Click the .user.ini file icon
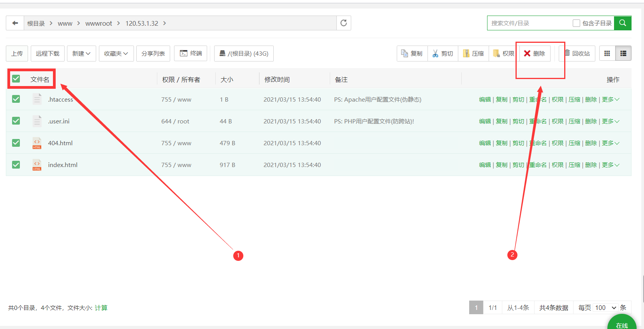644x329 pixels. (x=37, y=121)
